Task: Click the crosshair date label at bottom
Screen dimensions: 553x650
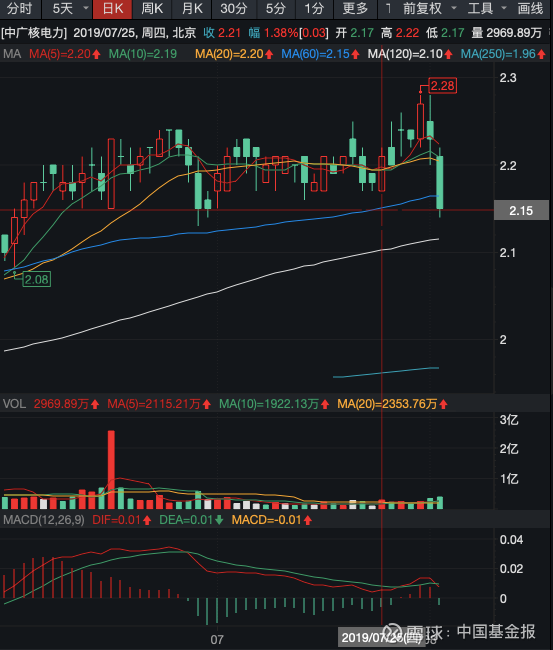Action: [x=381, y=638]
